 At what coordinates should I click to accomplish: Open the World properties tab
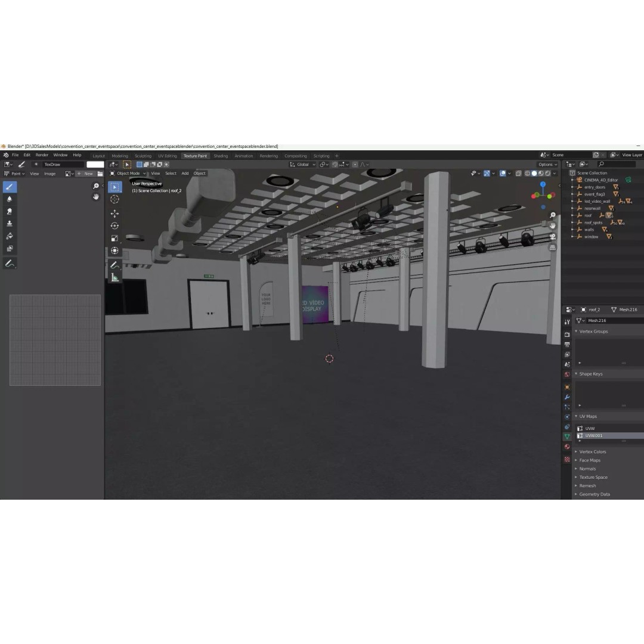coord(567,374)
